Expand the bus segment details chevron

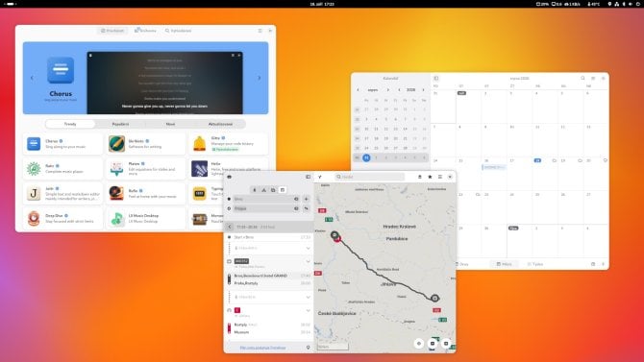(x=308, y=261)
